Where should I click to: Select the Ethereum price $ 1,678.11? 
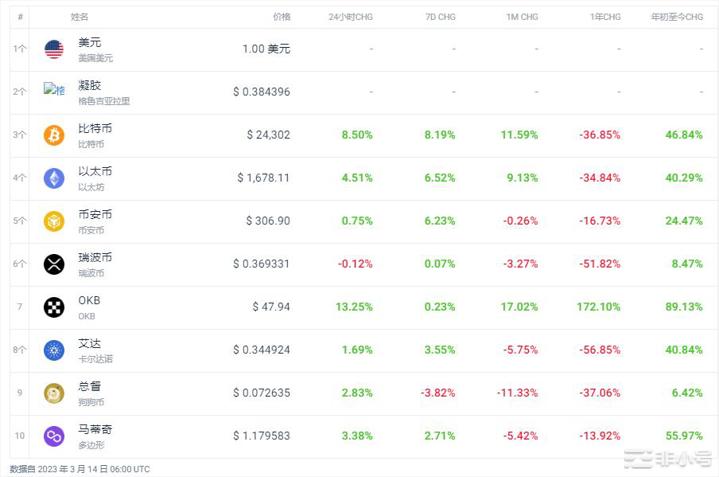click(x=264, y=177)
